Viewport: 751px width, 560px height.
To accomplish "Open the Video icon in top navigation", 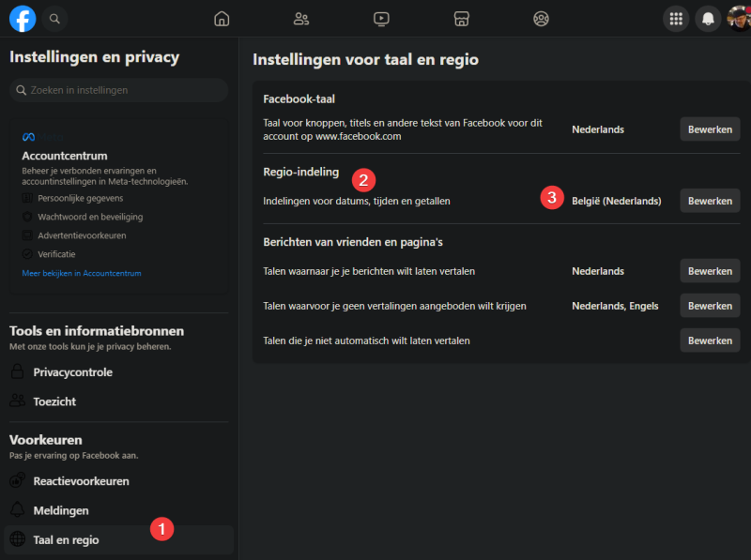I will (381, 18).
